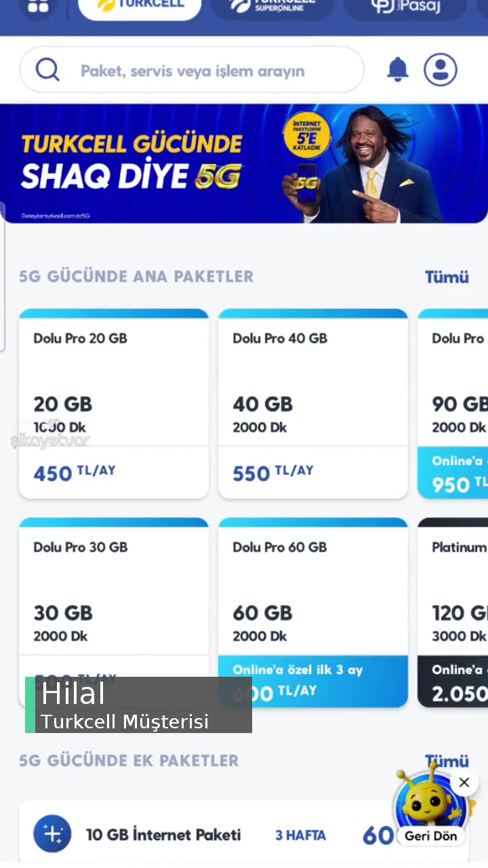The height and width of the screenshot is (868, 488).
Task: Open the Dolu Pro 40 GB package details
Action: (x=313, y=403)
